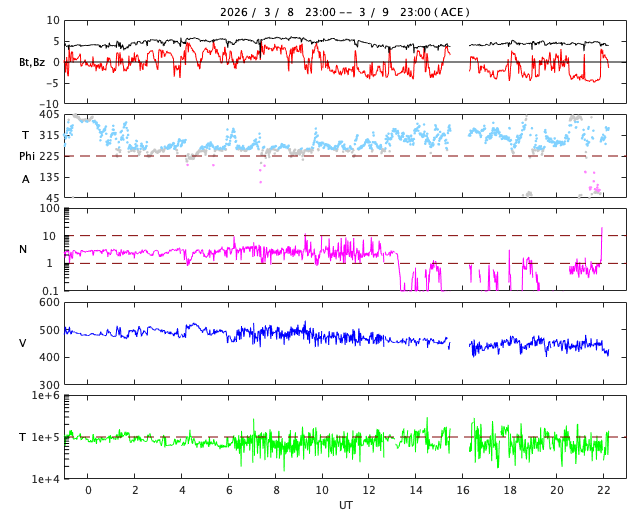Screen dimensions: 640x512
Task: Click the 100 tick on density axis
Action: (x=50, y=209)
